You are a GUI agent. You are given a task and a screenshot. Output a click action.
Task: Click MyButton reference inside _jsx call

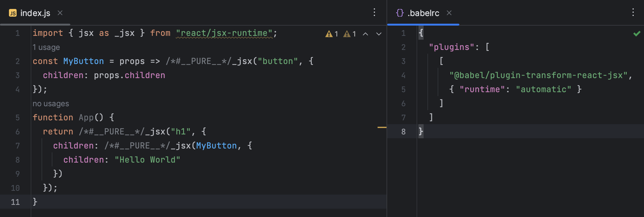(216, 146)
